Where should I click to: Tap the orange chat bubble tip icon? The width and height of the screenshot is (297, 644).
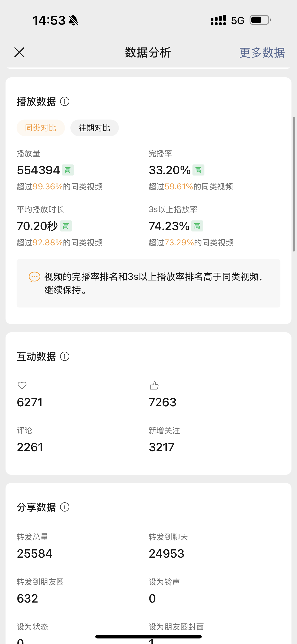pos(35,277)
